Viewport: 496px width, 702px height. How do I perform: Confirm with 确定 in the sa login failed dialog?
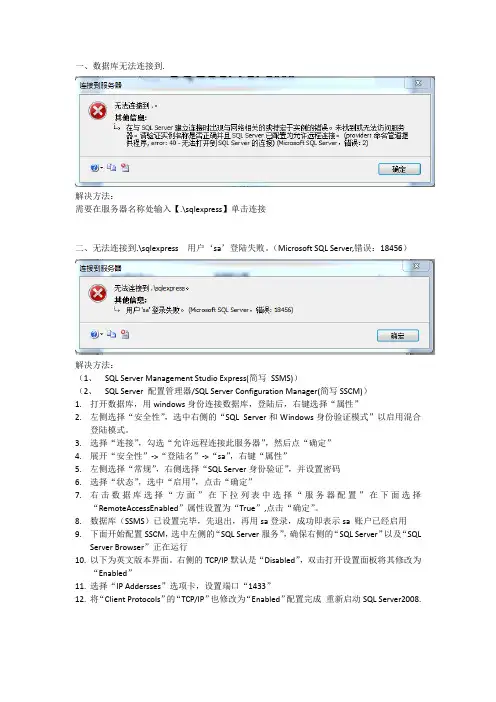(x=398, y=336)
